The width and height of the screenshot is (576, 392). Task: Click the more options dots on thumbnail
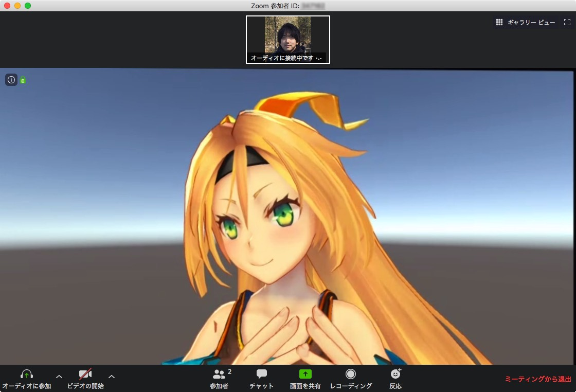point(318,58)
